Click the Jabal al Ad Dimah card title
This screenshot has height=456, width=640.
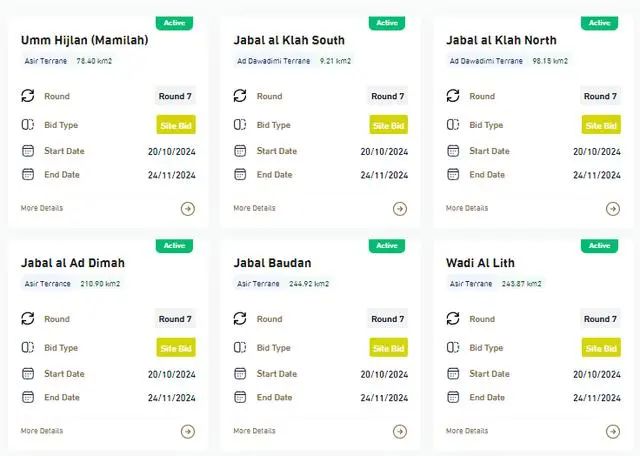tap(73, 263)
